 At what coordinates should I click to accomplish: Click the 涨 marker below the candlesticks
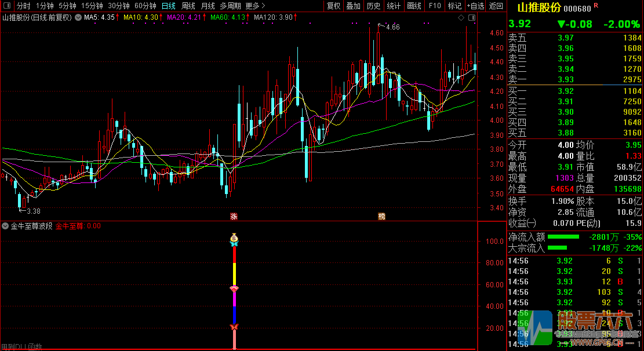[234, 216]
